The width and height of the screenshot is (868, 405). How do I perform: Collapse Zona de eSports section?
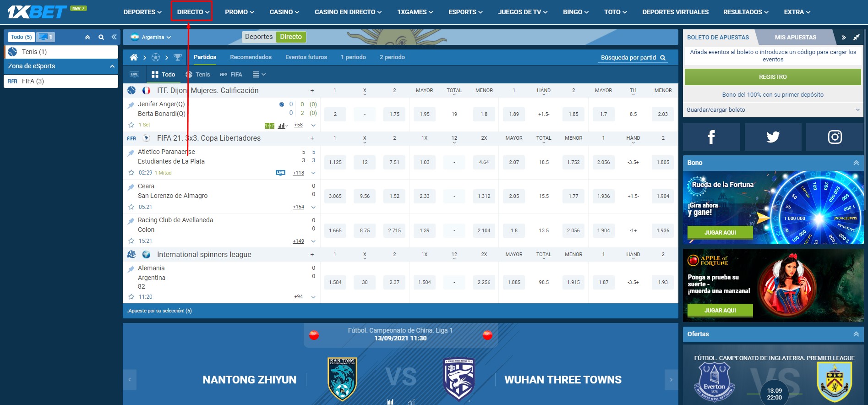click(112, 66)
